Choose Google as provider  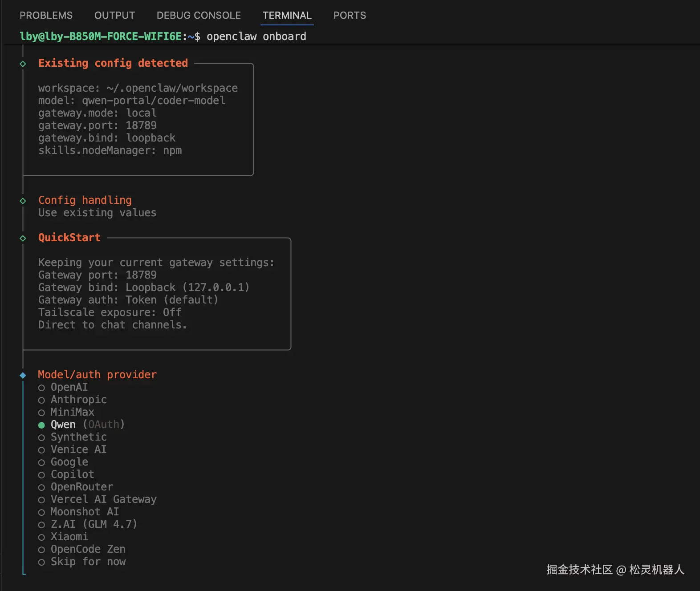coord(63,462)
